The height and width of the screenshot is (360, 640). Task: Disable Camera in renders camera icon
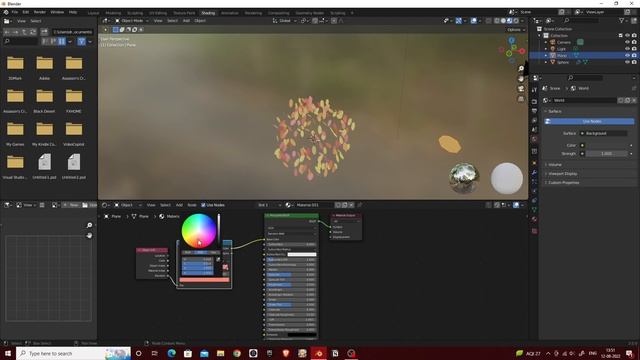634,42
